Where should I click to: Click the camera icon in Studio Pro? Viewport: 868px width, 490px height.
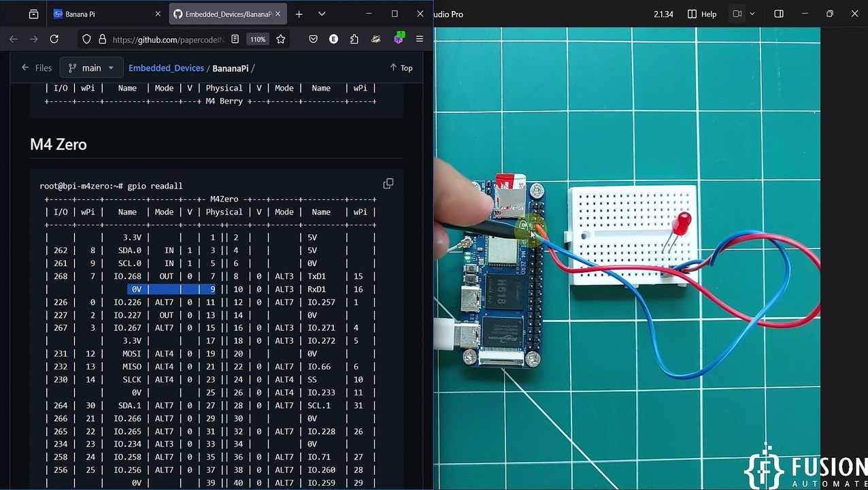point(737,14)
